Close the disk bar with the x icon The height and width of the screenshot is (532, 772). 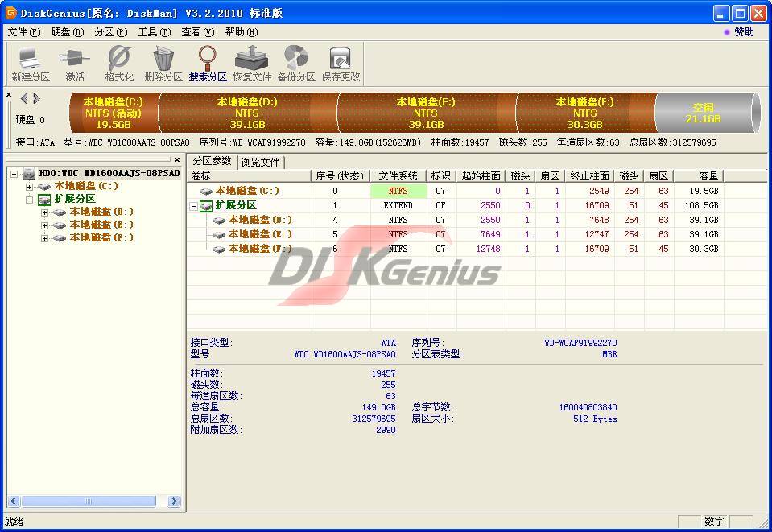coord(9,94)
